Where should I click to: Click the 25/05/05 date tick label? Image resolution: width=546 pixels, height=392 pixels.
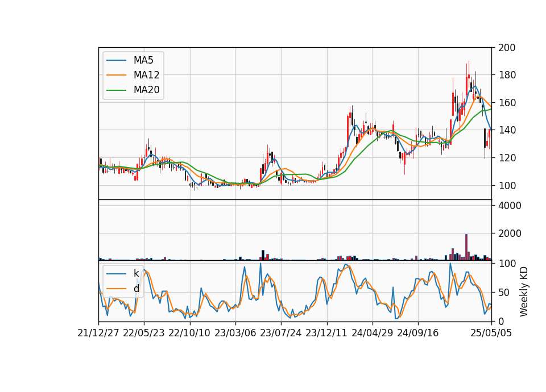click(491, 333)
